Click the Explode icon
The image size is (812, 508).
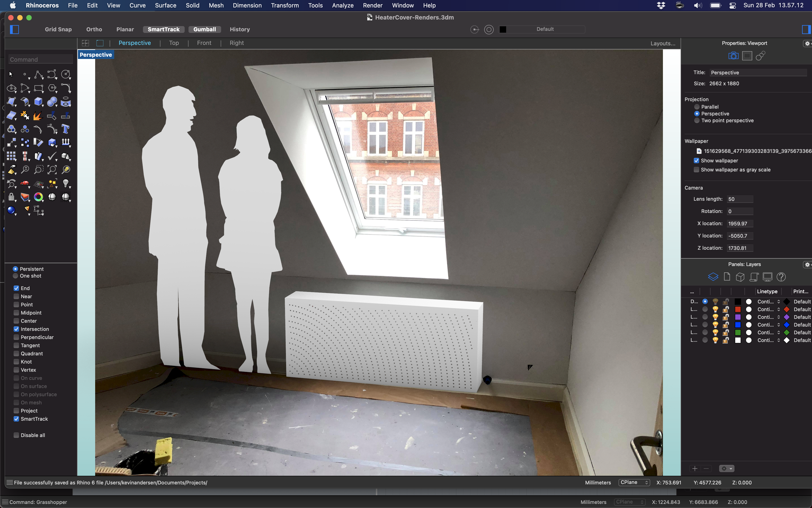[39, 115]
